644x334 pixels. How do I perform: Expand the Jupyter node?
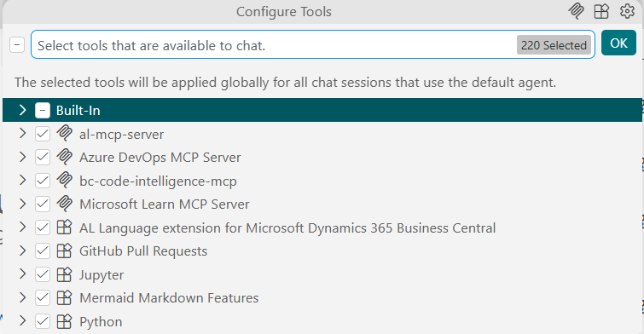click(x=22, y=274)
